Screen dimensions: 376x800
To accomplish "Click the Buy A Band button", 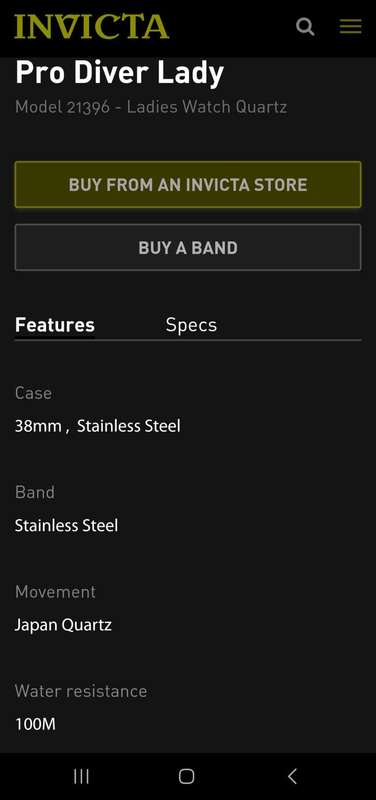I will [x=188, y=247].
